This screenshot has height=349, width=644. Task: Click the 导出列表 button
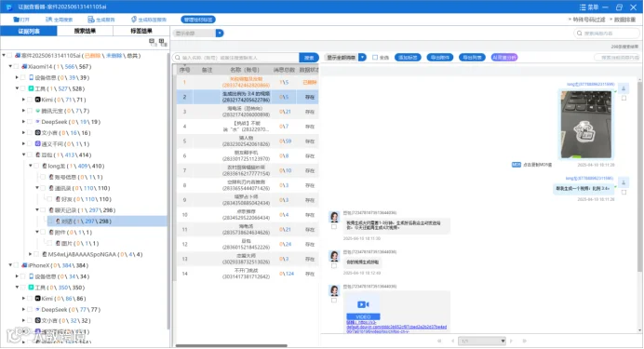472,58
